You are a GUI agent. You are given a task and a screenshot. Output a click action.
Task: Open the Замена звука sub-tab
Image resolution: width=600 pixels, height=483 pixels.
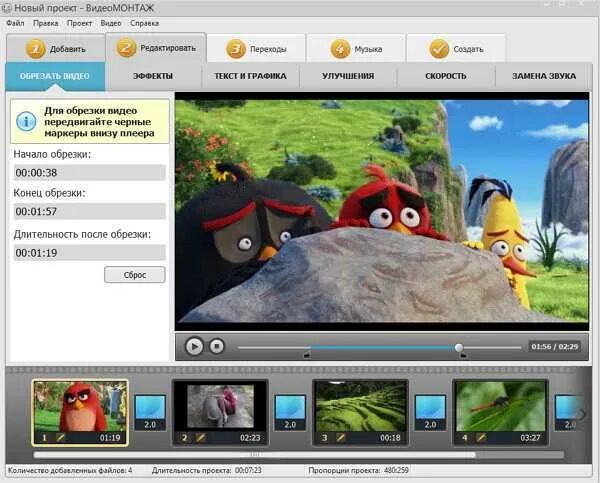point(544,76)
